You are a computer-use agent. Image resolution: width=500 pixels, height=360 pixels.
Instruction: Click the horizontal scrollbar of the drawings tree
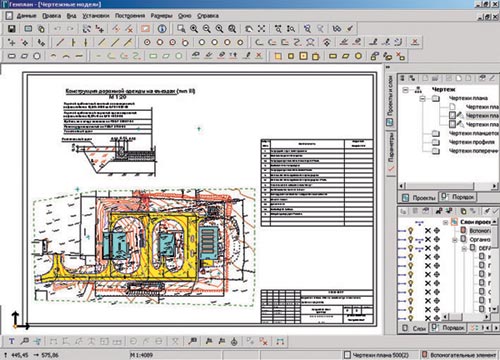448,186
